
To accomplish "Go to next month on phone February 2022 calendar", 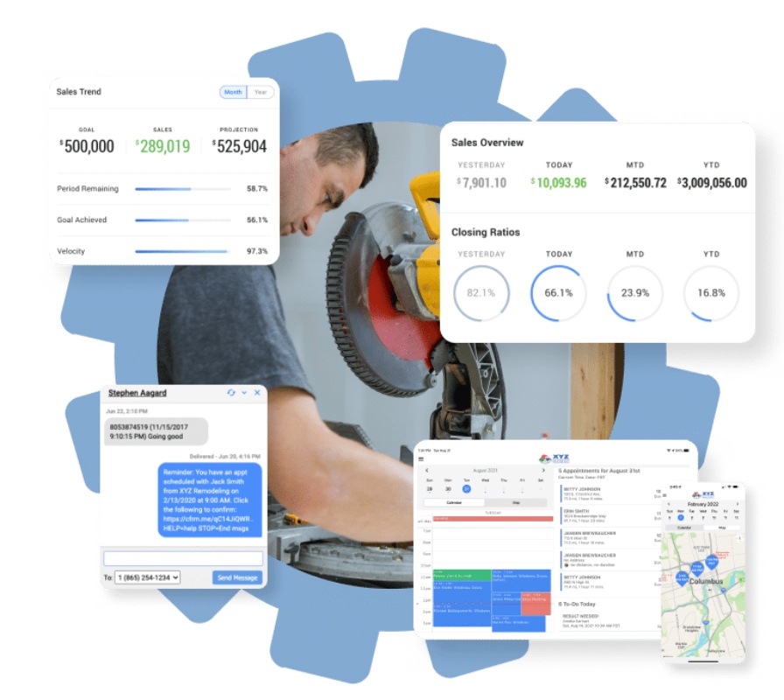I will point(737,504).
